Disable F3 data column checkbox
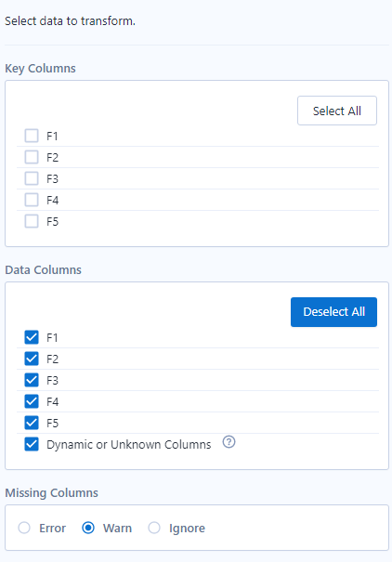Image resolution: width=392 pixels, height=562 pixels. 32,380
